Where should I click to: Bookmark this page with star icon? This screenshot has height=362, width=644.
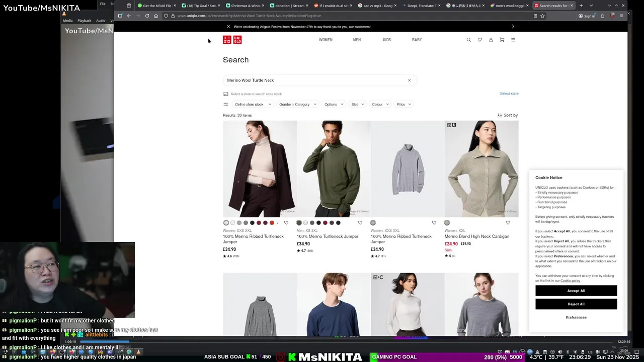point(542,16)
